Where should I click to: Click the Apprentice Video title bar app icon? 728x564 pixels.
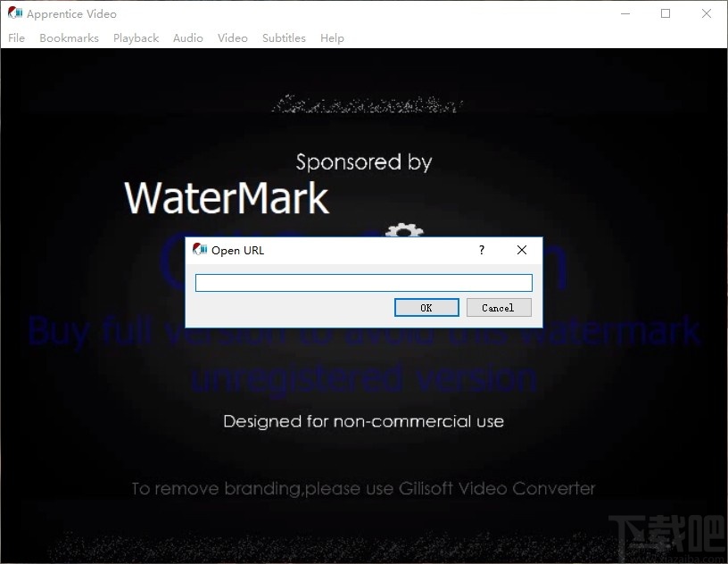15,13
